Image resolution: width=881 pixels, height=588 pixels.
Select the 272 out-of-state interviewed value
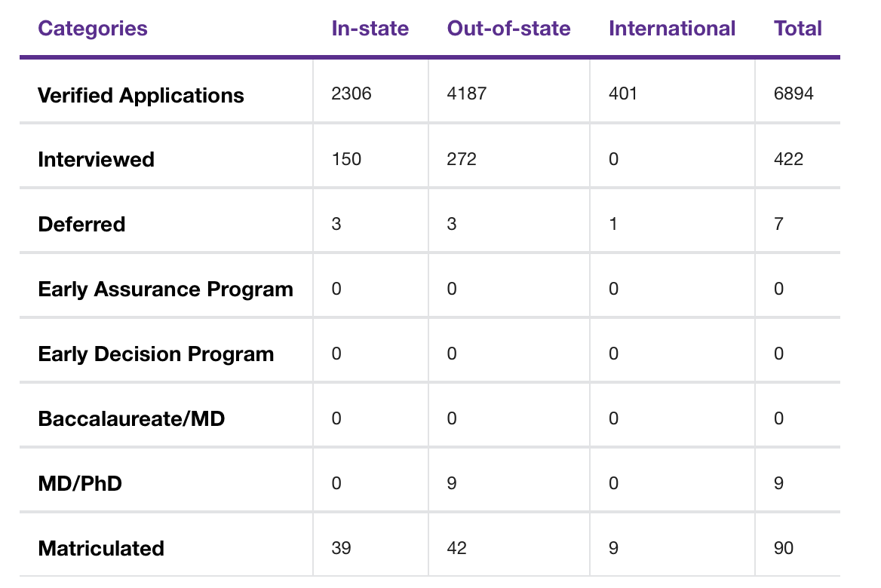[x=462, y=160]
